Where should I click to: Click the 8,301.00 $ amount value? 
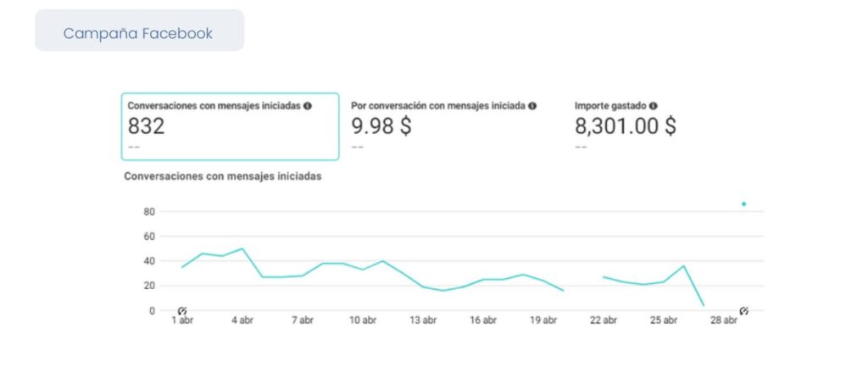(626, 126)
